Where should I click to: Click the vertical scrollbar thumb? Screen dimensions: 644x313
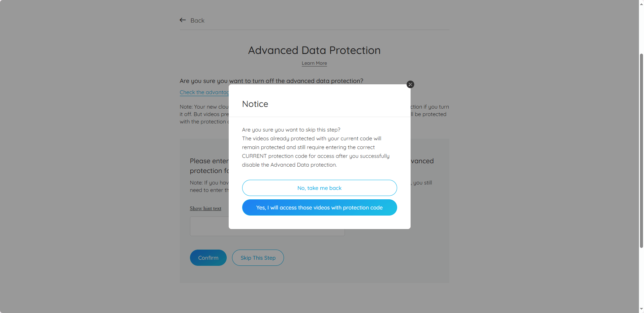tap(641, 151)
